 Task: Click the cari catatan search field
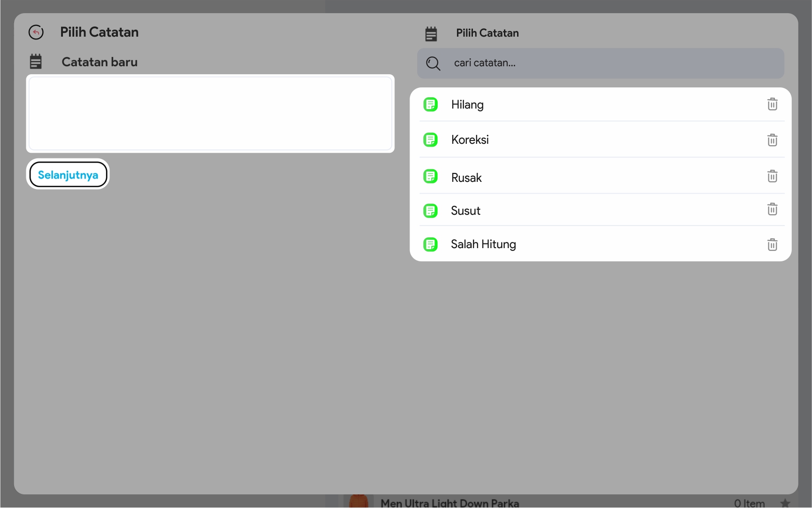tap(611, 63)
